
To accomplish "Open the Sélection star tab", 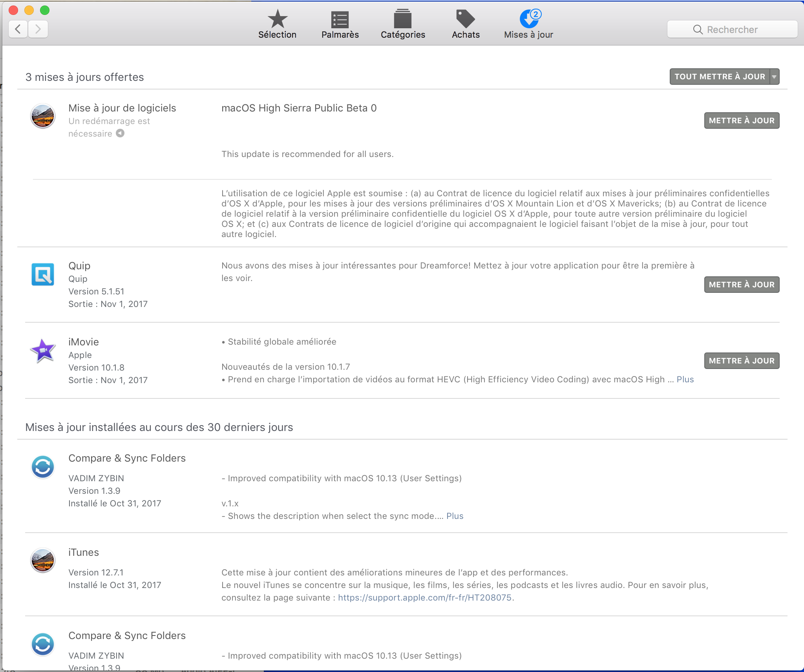I will (277, 24).
